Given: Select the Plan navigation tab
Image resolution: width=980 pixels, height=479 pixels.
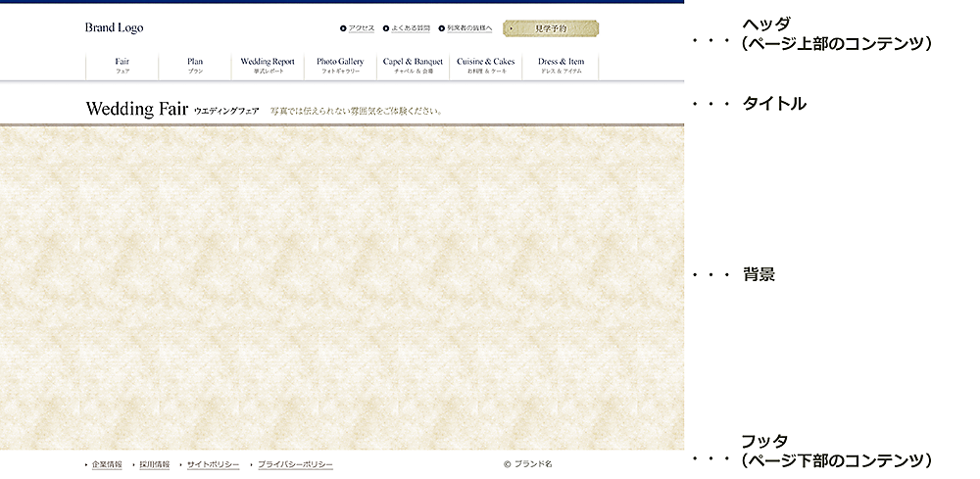Looking at the screenshot, I should coord(195,66).
